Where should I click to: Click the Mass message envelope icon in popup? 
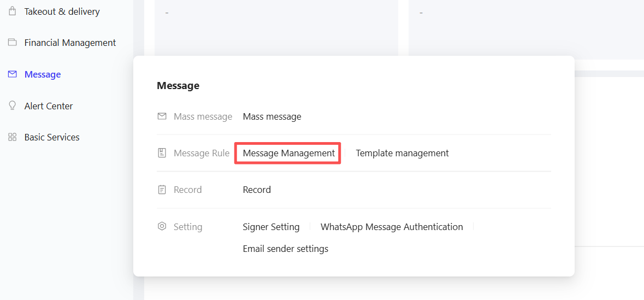click(162, 116)
